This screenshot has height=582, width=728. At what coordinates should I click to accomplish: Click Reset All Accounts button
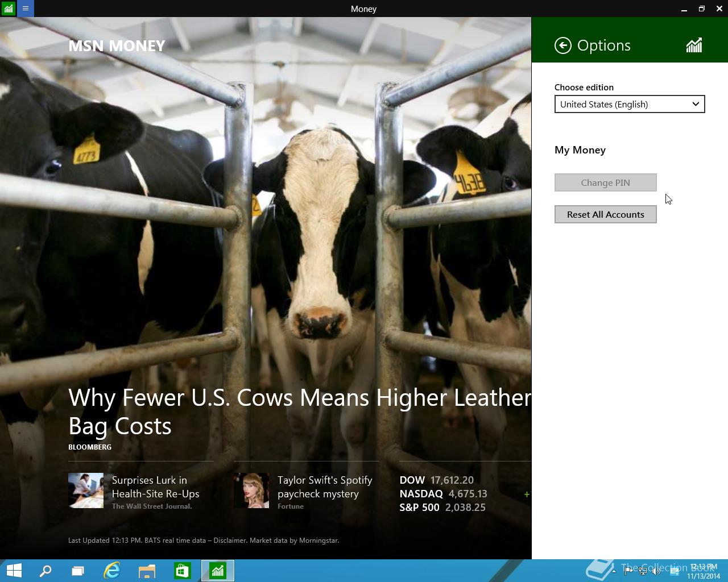click(606, 214)
